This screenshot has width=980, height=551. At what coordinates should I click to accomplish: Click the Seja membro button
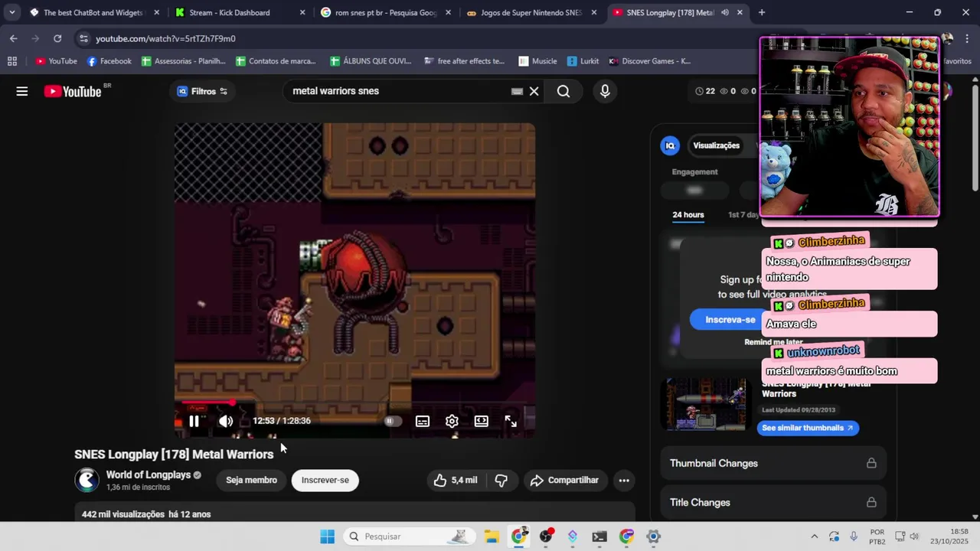pyautogui.click(x=251, y=480)
